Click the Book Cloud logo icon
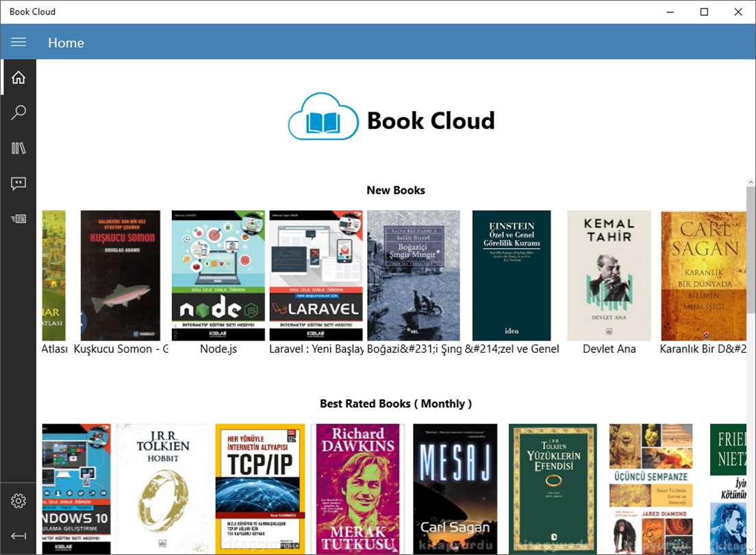The width and height of the screenshot is (756, 555). 323,116
